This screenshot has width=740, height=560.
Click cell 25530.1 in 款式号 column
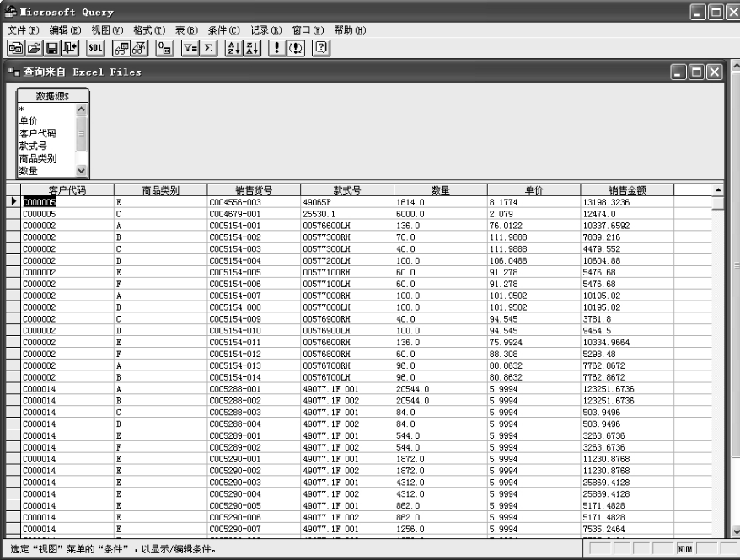347,214
